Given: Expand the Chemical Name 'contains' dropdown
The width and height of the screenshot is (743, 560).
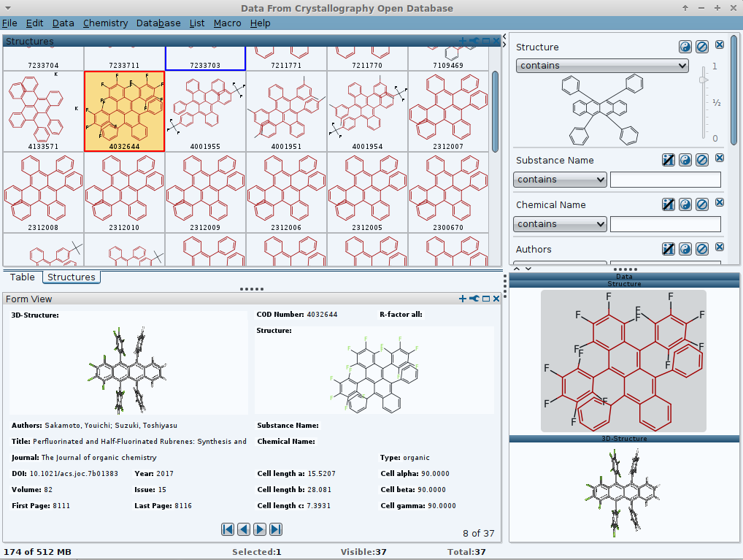Looking at the screenshot, I should click(561, 224).
